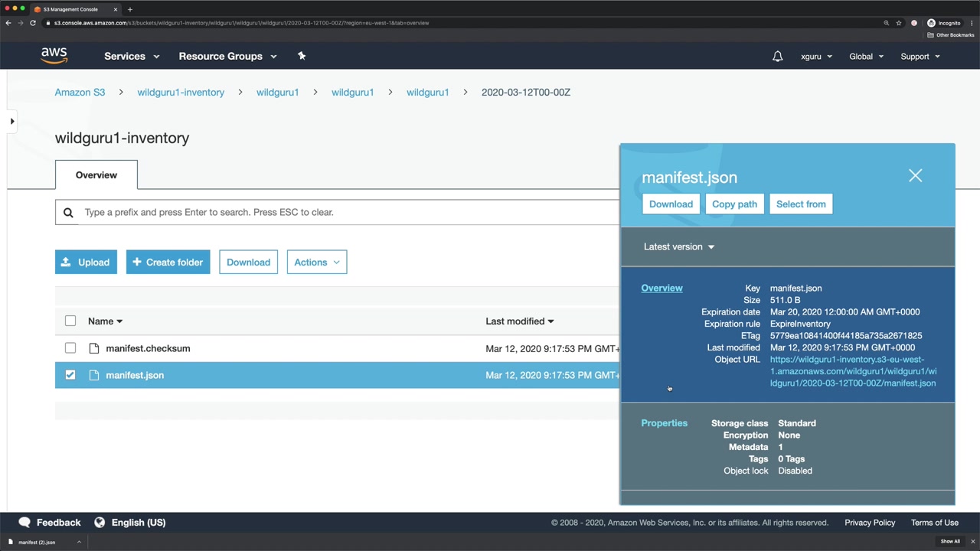Click the Copy path button

(734, 204)
